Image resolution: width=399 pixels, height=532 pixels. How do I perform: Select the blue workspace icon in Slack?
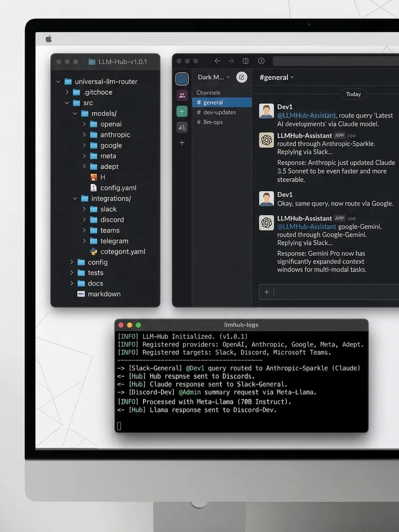tap(182, 79)
